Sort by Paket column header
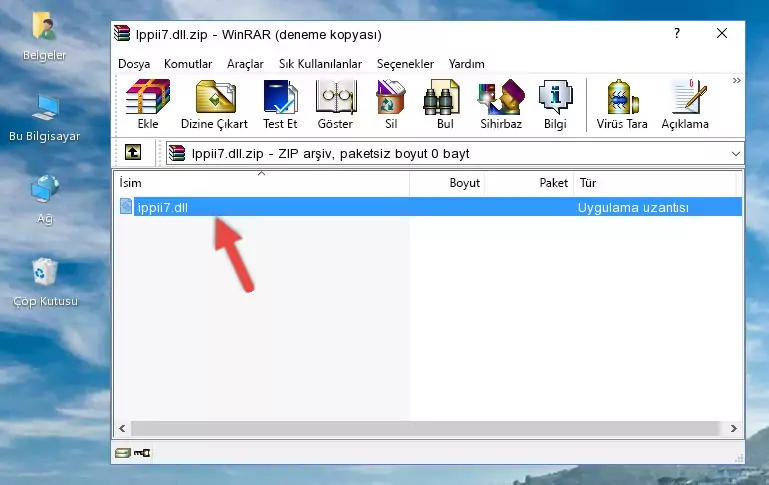Viewport: 769px width, 485px height. tap(529, 183)
